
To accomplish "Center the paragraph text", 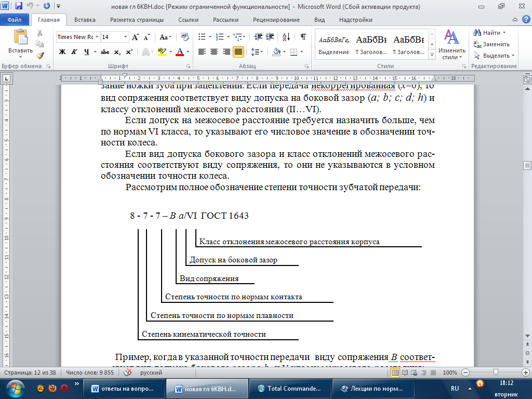I will [x=214, y=52].
